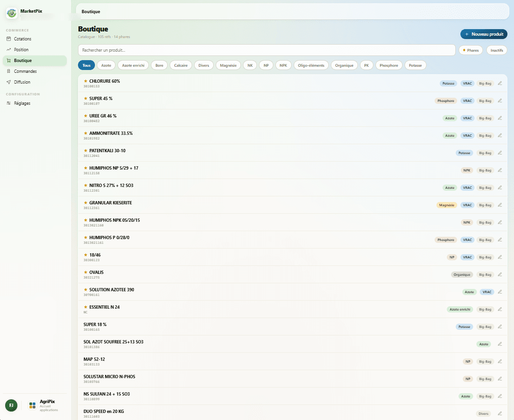Edit HUMIPHOS P 0/28/0 product
Image resolution: width=514 pixels, height=420 pixels.
(500, 240)
